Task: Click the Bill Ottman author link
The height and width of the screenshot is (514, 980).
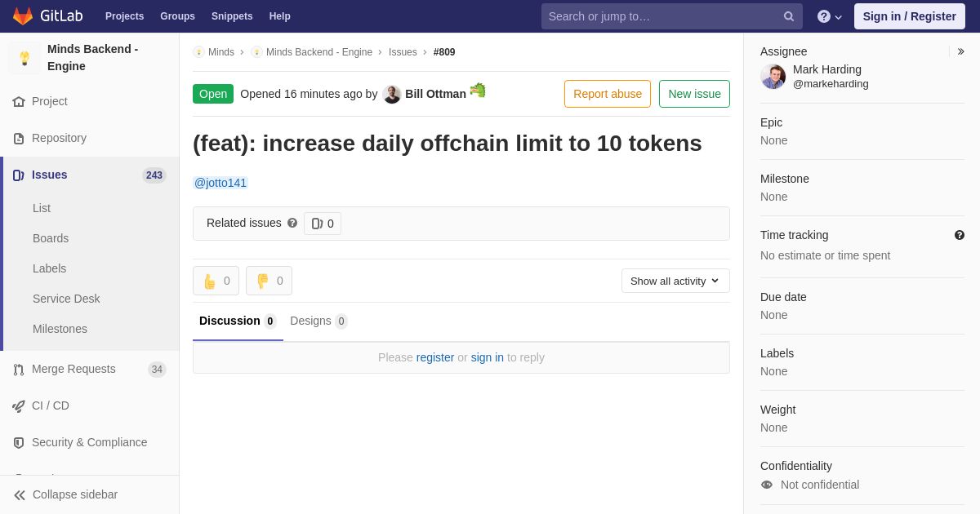Action: 435,94
